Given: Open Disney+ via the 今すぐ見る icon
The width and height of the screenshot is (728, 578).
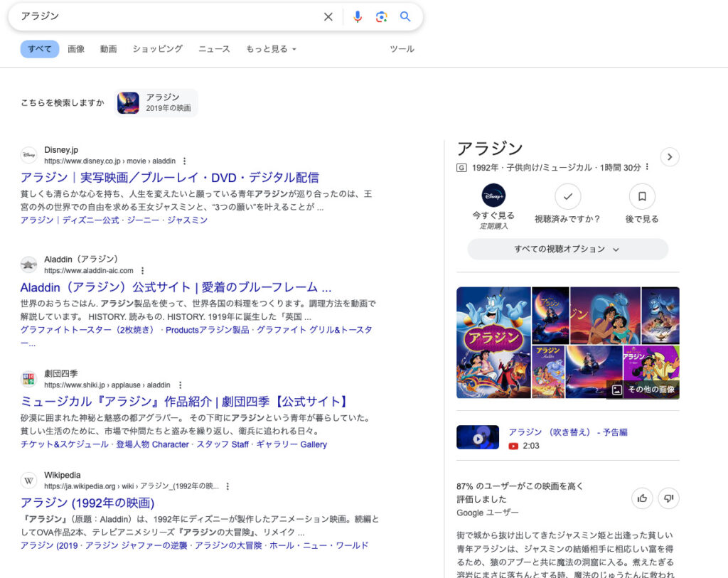Looking at the screenshot, I should pos(493,197).
